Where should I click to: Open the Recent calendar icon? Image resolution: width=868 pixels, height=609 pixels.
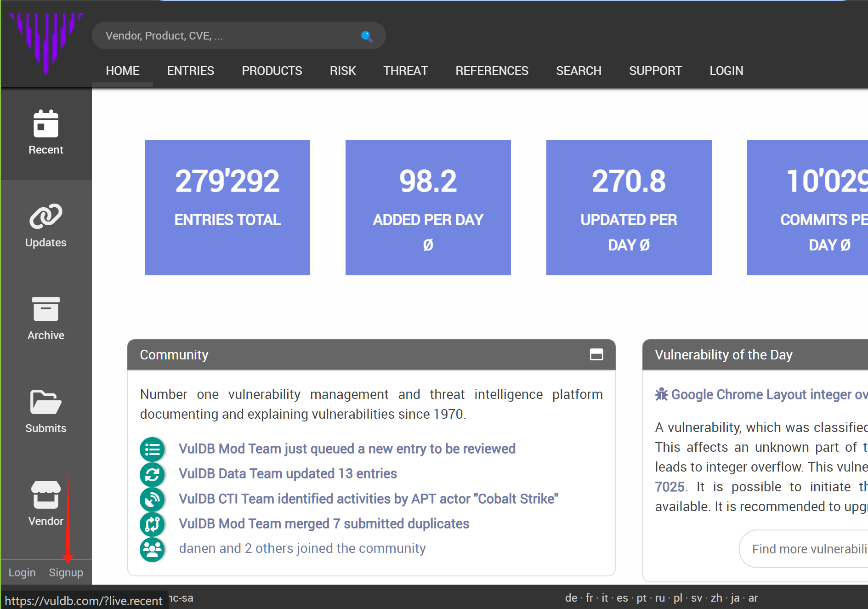(x=46, y=124)
